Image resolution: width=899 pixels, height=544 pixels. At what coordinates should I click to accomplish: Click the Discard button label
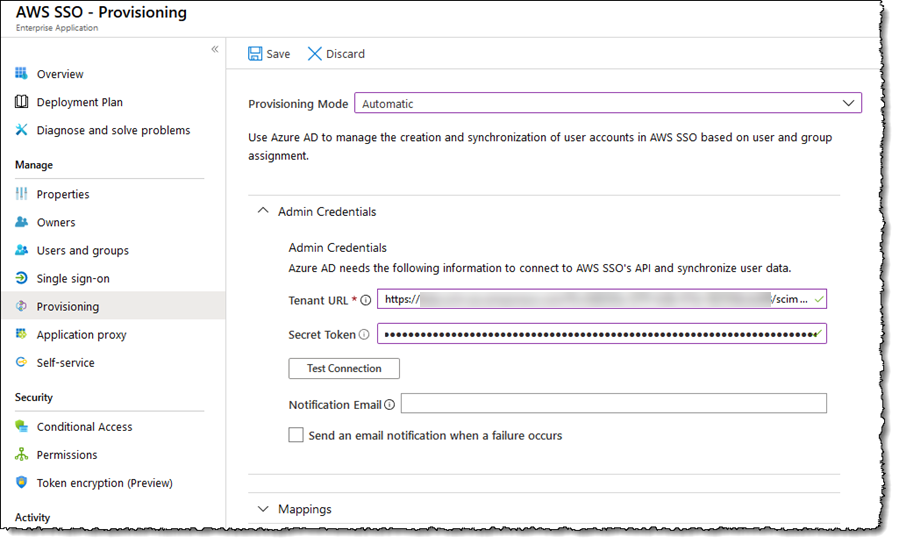tap(345, 54)
